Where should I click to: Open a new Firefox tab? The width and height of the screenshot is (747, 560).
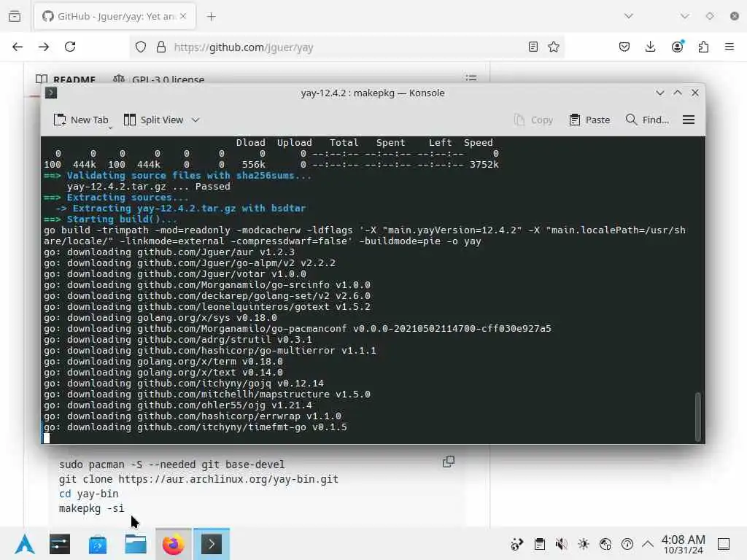coord(211,17)
